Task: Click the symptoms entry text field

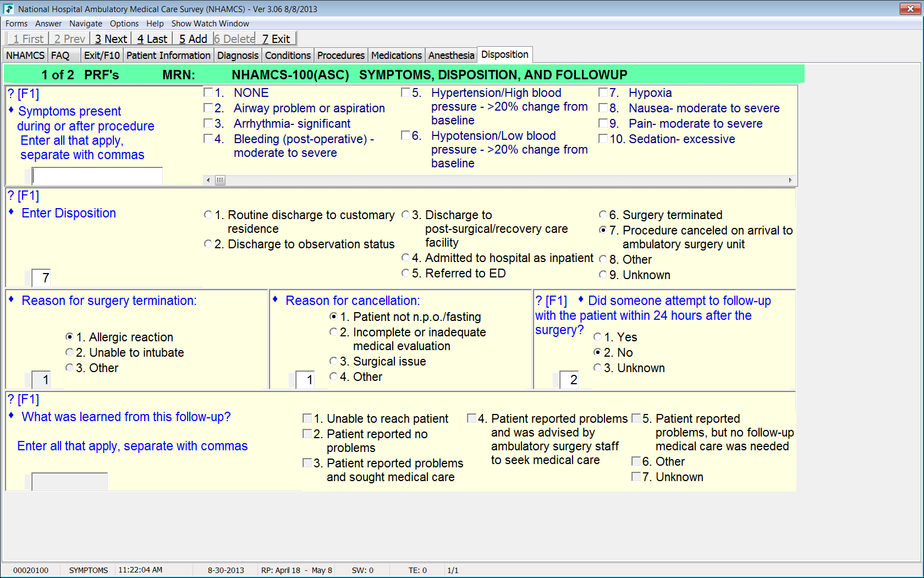Action: [97, 176]
